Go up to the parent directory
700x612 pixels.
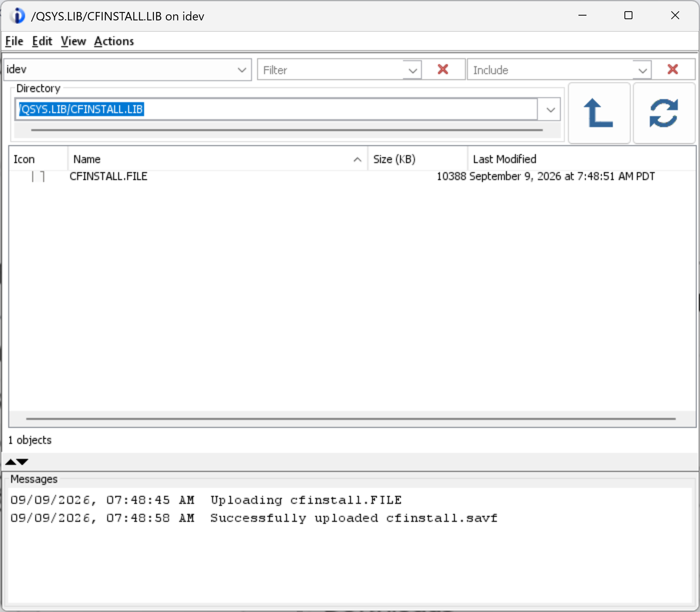(x=599, y=113)
